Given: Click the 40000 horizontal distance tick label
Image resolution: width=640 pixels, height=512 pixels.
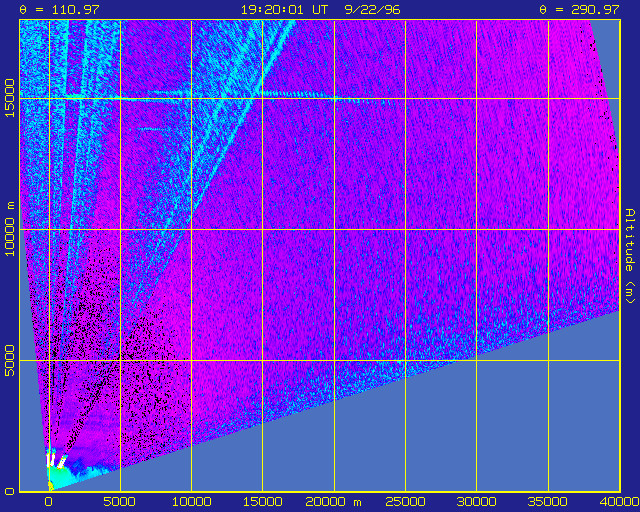Looking at the screenshot, I should click(x=618, y=502).
